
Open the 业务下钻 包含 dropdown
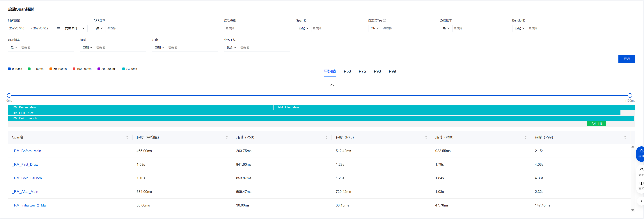tap(231, 47)
